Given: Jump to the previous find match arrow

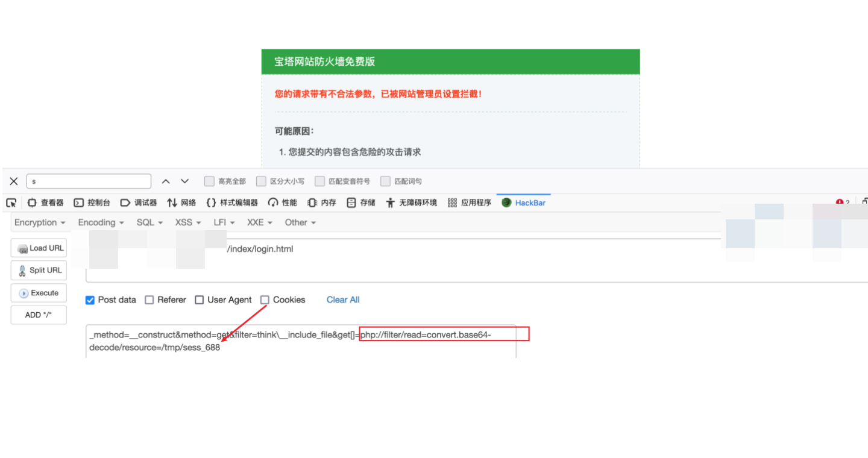Looking at the screenshot, I should pos(166,181).
